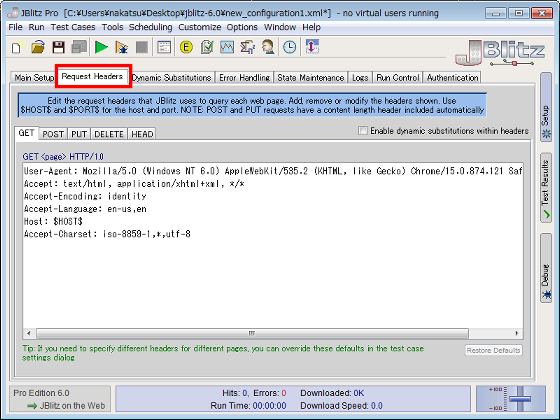The height and width of the screenshot is (420, 560).
Task: Open the Debug side panel
Action: tap(546, 268)
